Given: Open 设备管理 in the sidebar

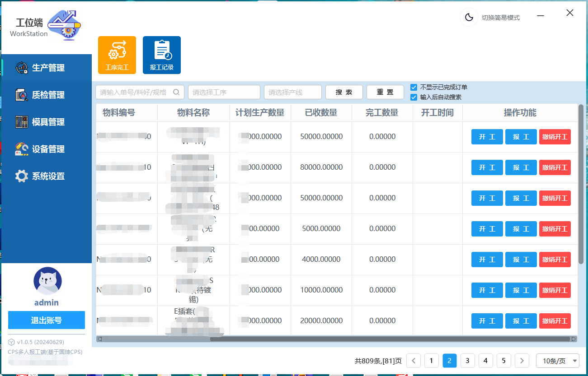Looking at the screenshot, I should click(x=47, y=149).
